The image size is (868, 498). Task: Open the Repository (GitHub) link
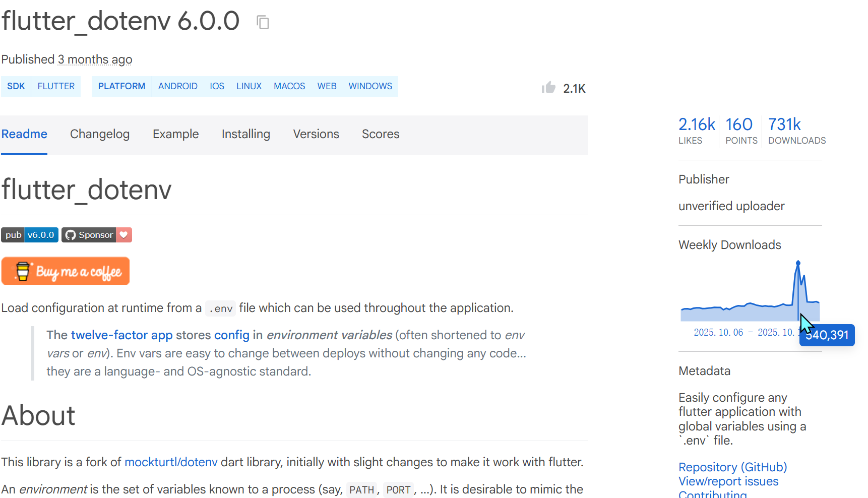coord(732,467)
